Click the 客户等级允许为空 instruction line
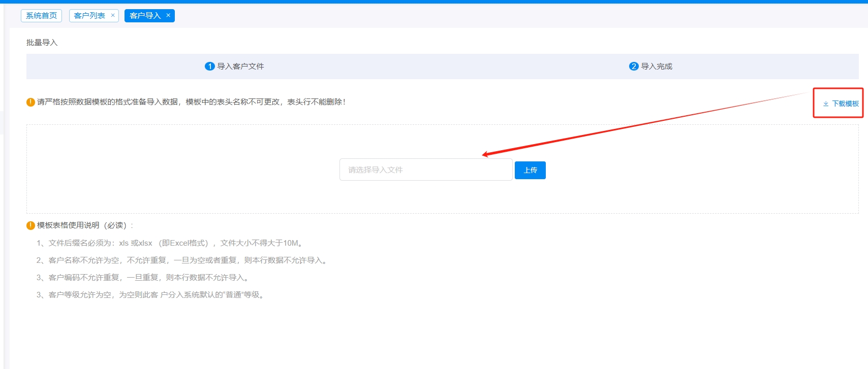868x369 pixels. tap(151, 295)
